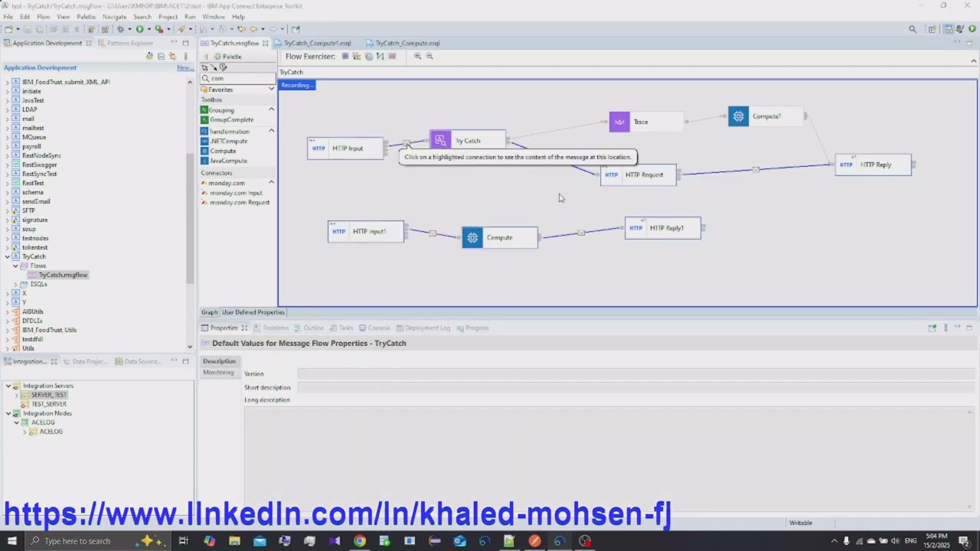The image size is (980, 551).
Task: Click the Version input field
Action: coord(635,373)
